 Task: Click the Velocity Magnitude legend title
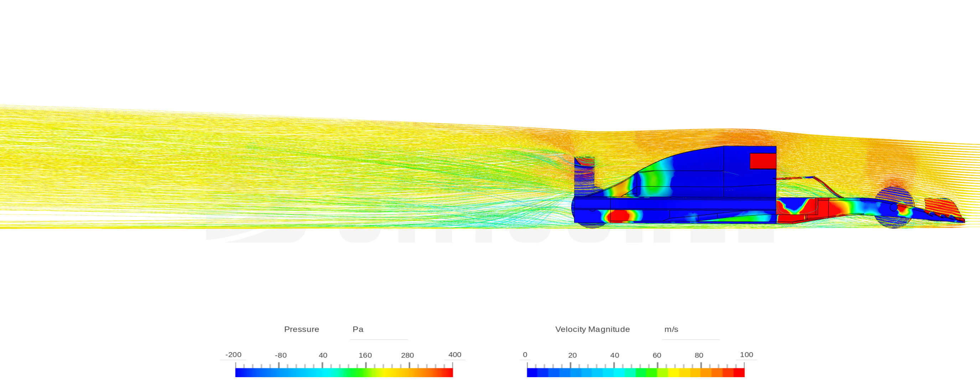click(x=592, y=329)
